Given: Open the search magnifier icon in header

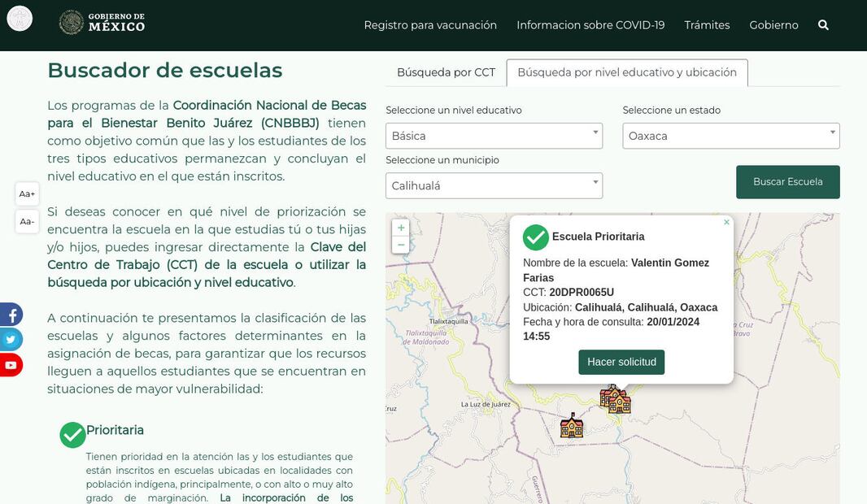Looking at the screenshot, I should coord(823,25).
